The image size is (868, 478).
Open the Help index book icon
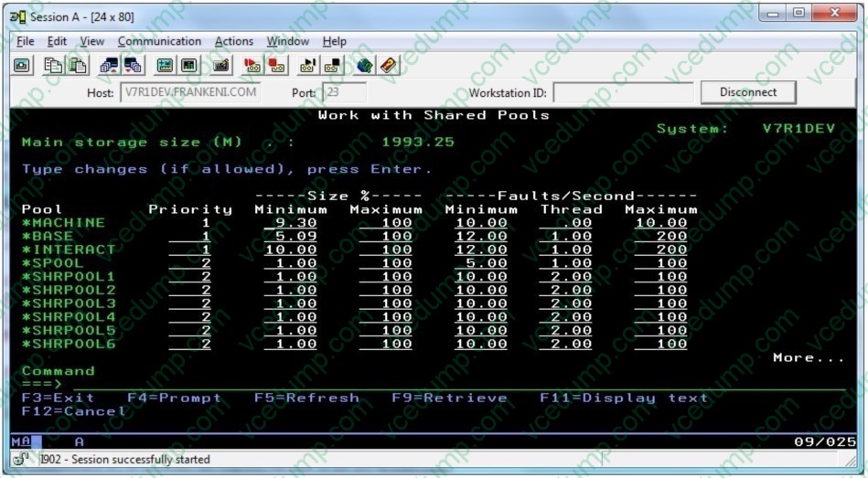(389, 66)
